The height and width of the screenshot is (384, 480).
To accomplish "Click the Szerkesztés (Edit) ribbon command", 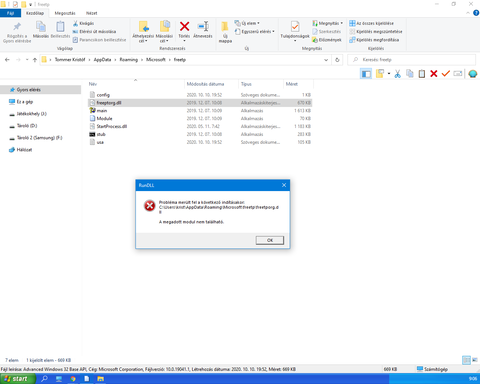I will pos(327,31).
